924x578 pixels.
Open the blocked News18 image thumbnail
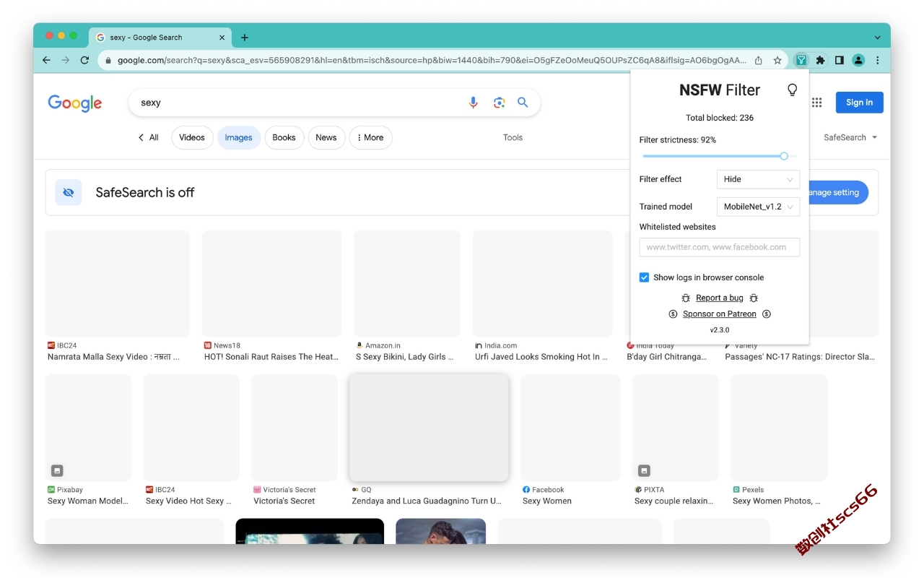tap(271, 283)
